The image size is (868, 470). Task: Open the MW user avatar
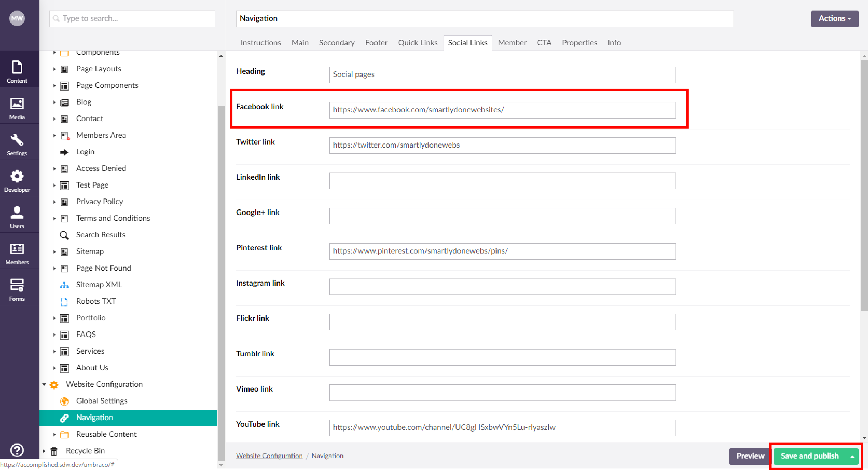(17, 18)
